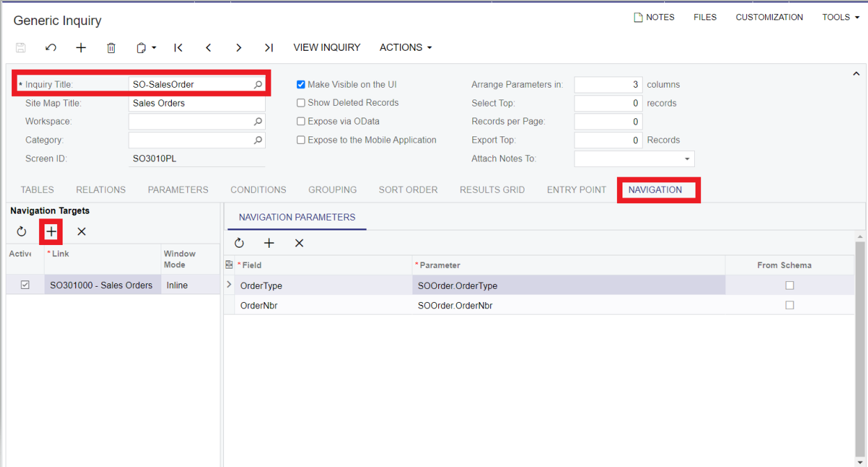Save the Generic Inquiry record
This screenshot has width=868, height=467.
(20, 47)
